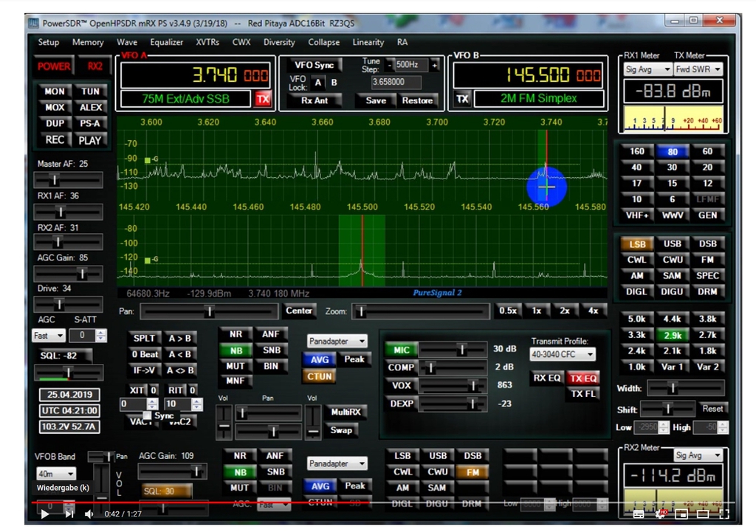756x532 pixels.
Task: Click the Restore button
Action: tap(417, 100)
